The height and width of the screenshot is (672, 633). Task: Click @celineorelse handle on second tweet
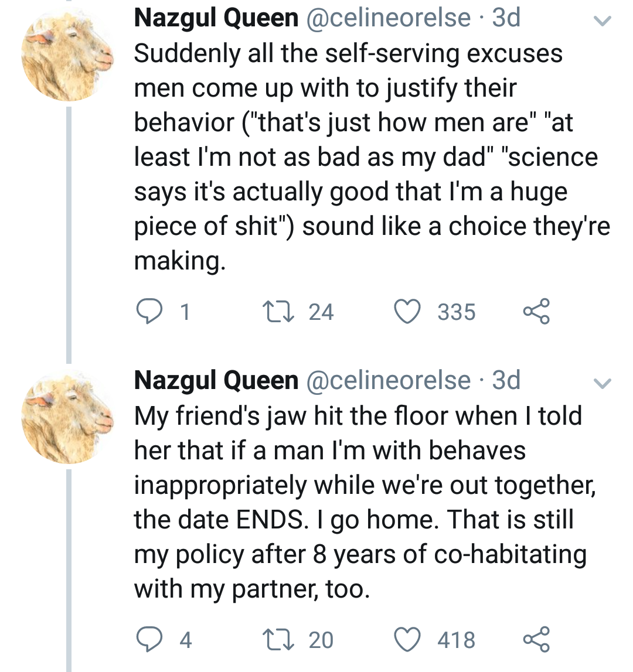click(x=389, y=381)
